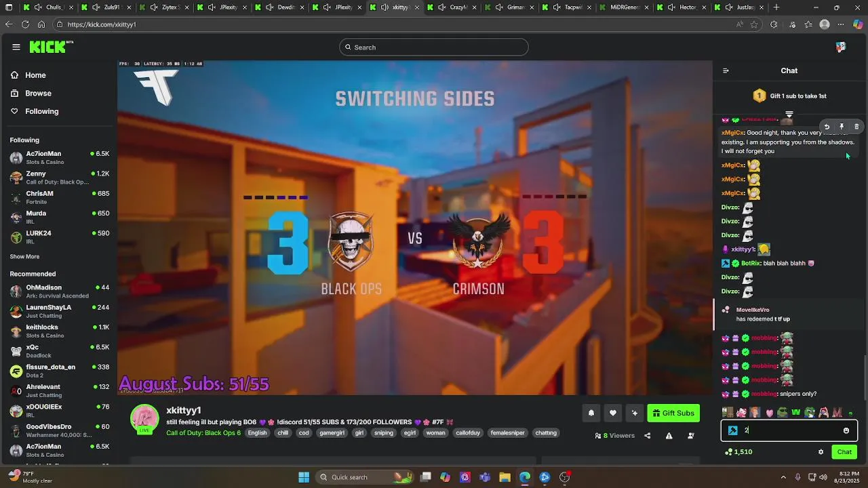Focus the chat message input

click(789, 430)
